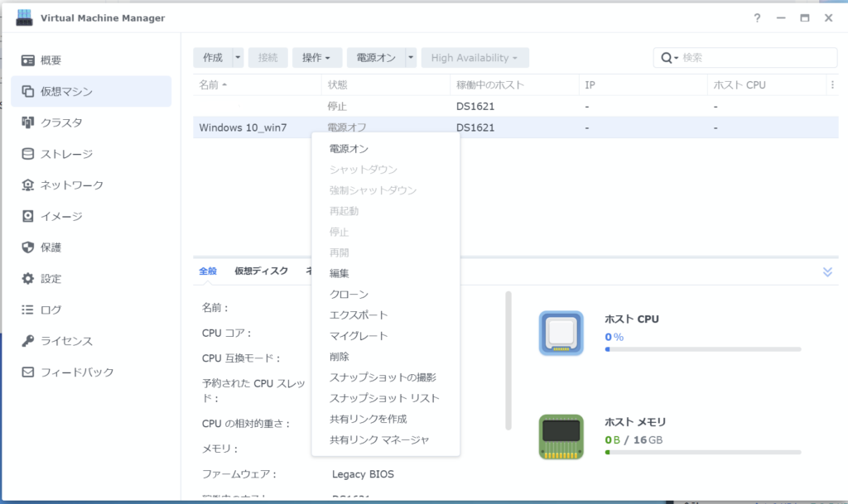Switch to the 全般 general tab
Screen dimensions: 848x504
click(x=208, y=271)
